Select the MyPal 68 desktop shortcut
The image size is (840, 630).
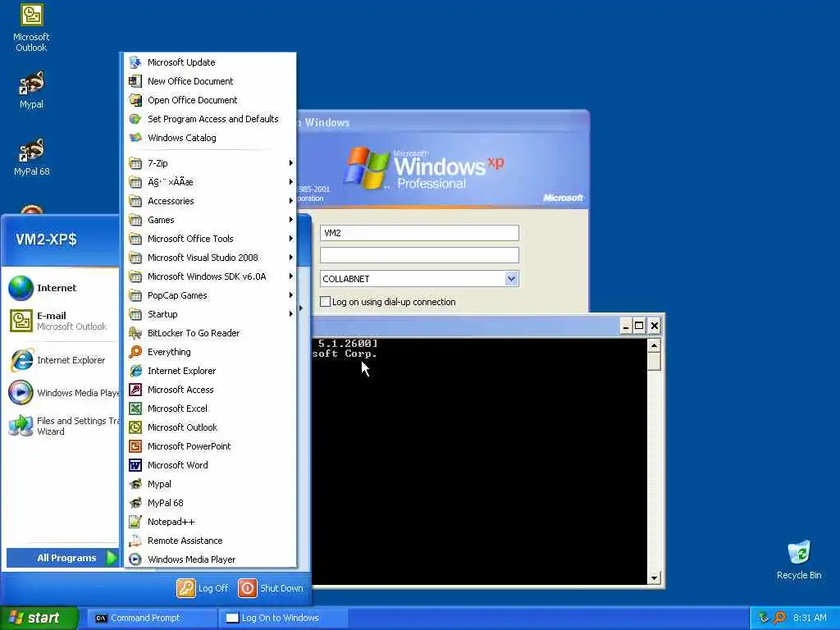click(x=31, y=157)
